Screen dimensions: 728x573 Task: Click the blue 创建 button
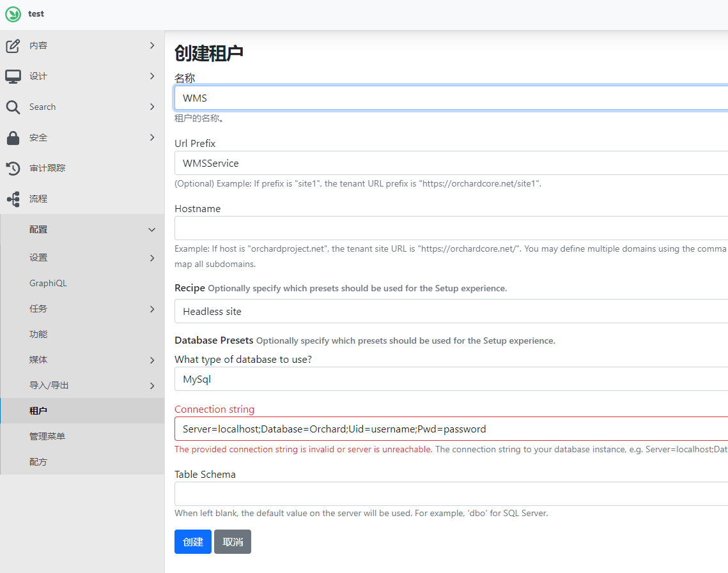[x=192, y=541]
